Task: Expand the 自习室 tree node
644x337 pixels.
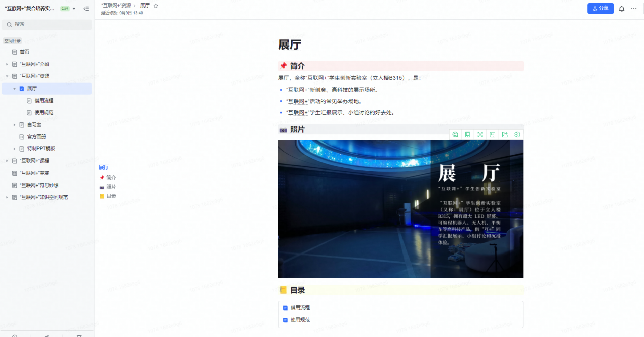Action: click(14, 125)
